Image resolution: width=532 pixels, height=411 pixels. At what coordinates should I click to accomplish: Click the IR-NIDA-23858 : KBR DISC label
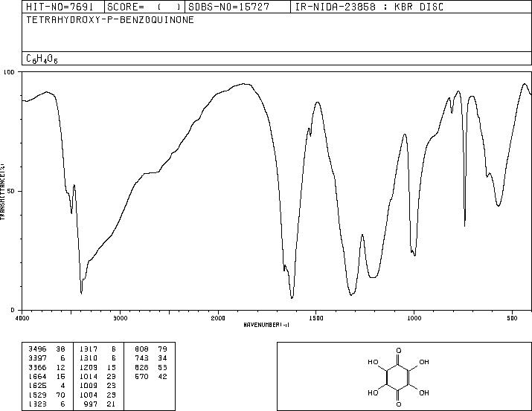click(369, 7)
